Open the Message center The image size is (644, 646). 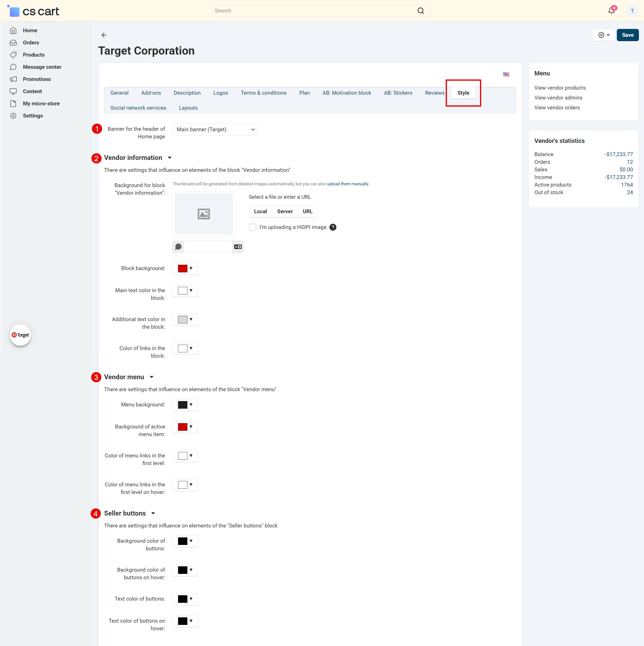pyautogui.click(x=42, y=67)
